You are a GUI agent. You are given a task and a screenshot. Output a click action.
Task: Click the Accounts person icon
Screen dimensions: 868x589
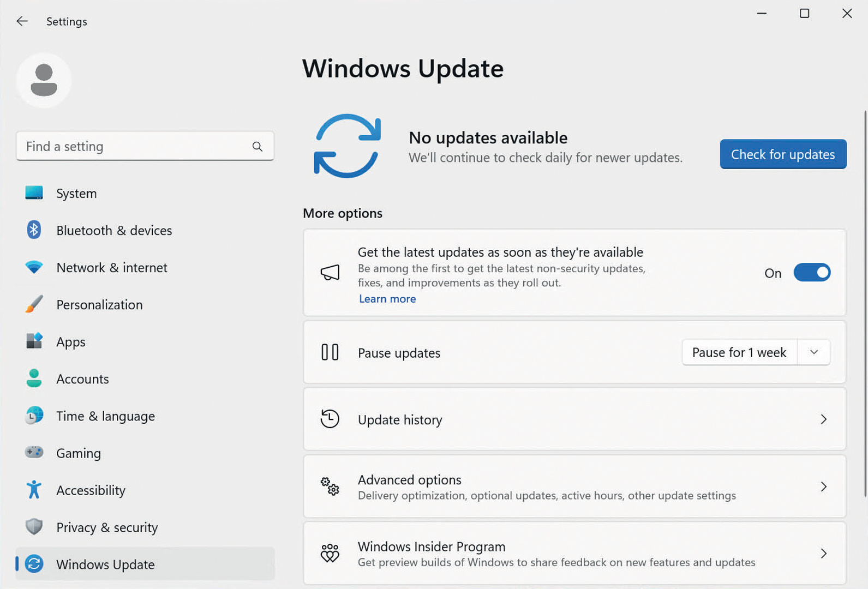click(x=34, y=378)
